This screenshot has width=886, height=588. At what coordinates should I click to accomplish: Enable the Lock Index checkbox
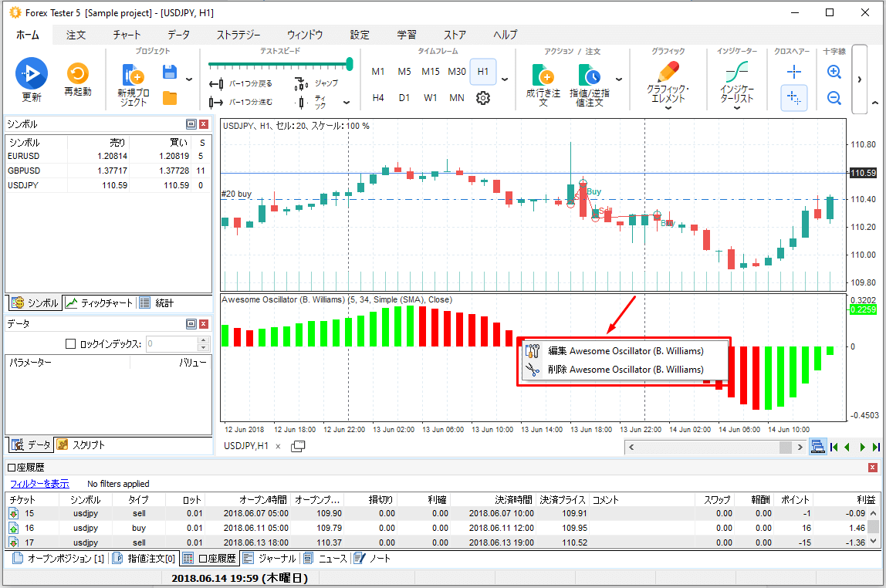[x=71, y=344]
